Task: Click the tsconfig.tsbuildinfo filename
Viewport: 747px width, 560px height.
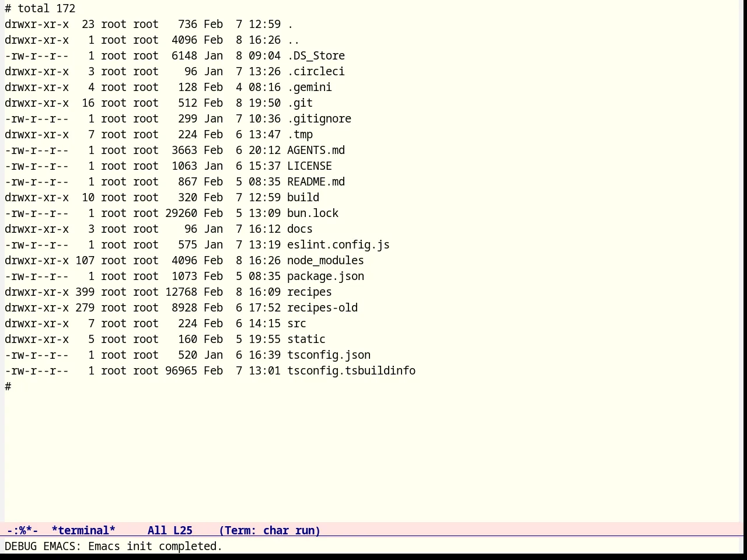Action: 351,370
